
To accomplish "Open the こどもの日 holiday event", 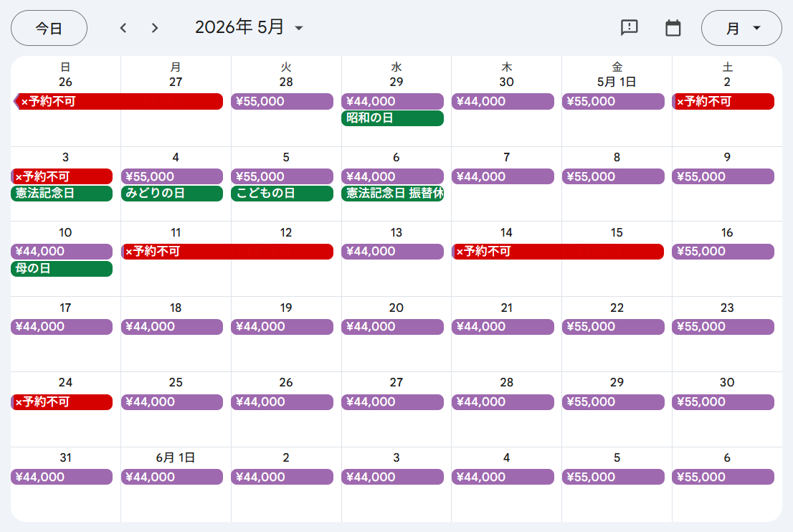I will point(282,194).
